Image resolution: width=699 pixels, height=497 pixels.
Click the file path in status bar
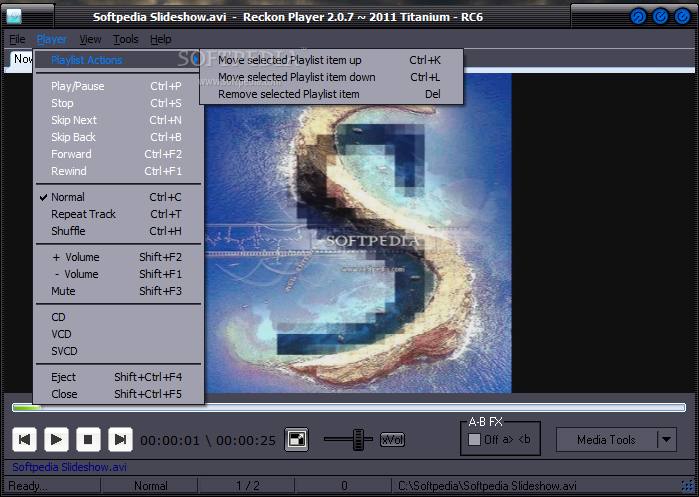tap(487, 486)
